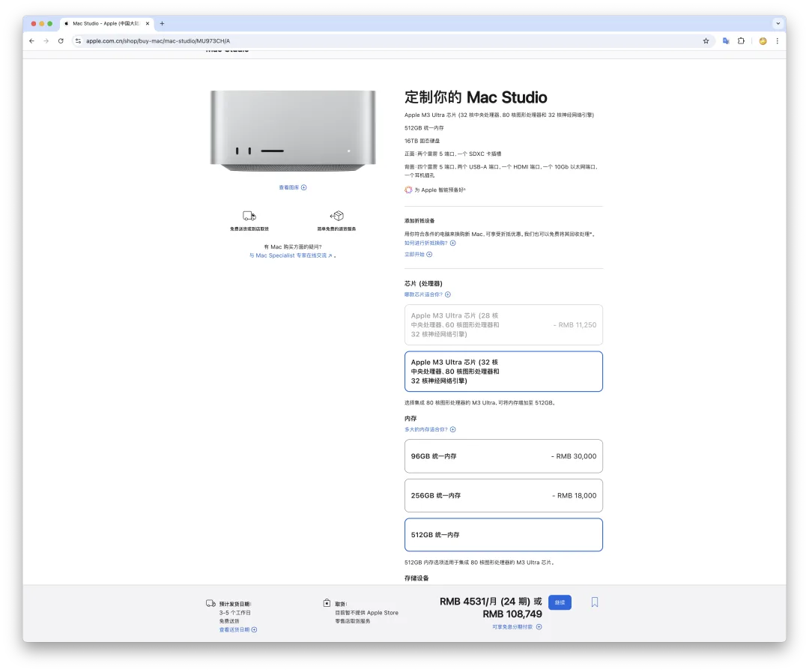Click the free delivery truck icon
809x672 pixels.
point(249,216)
